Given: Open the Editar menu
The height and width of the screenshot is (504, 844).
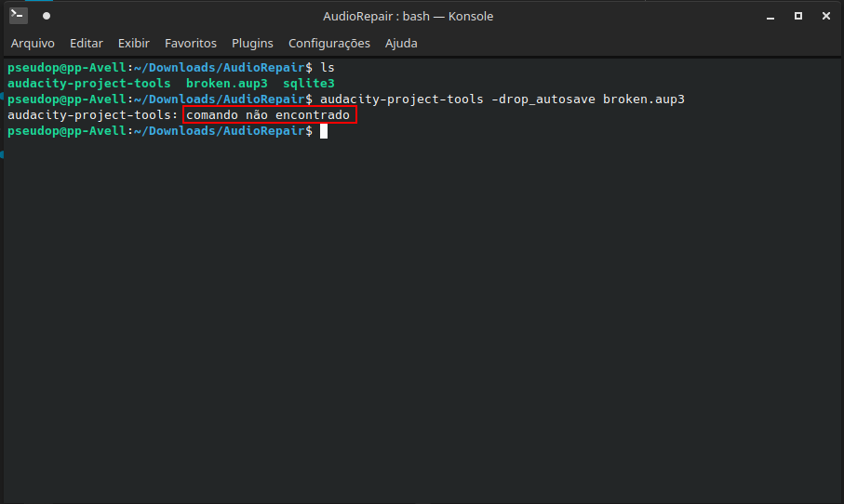Looking at the screenshot, I should pos(87,44).
